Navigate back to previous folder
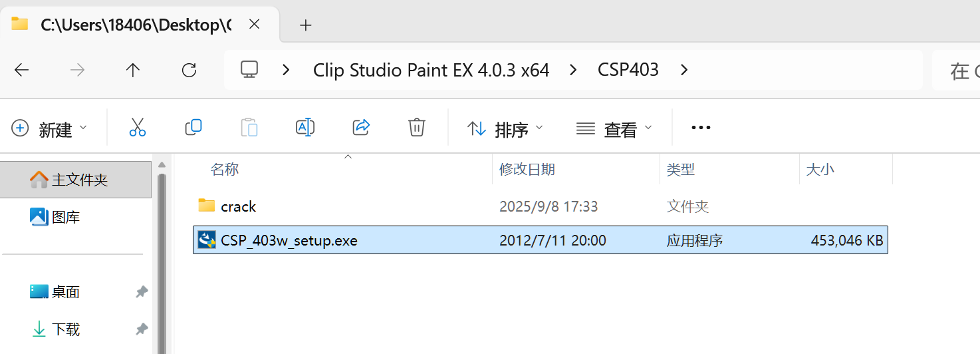Viewport: 980px width, 354px height. 22,70
